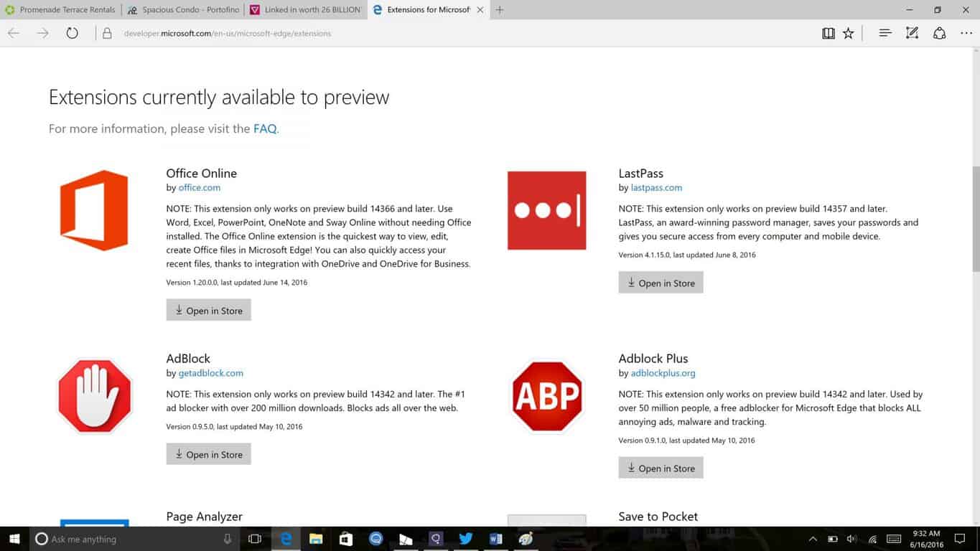980x551 pixels.
Task: Open Reading view book icon
Action: 829,33
